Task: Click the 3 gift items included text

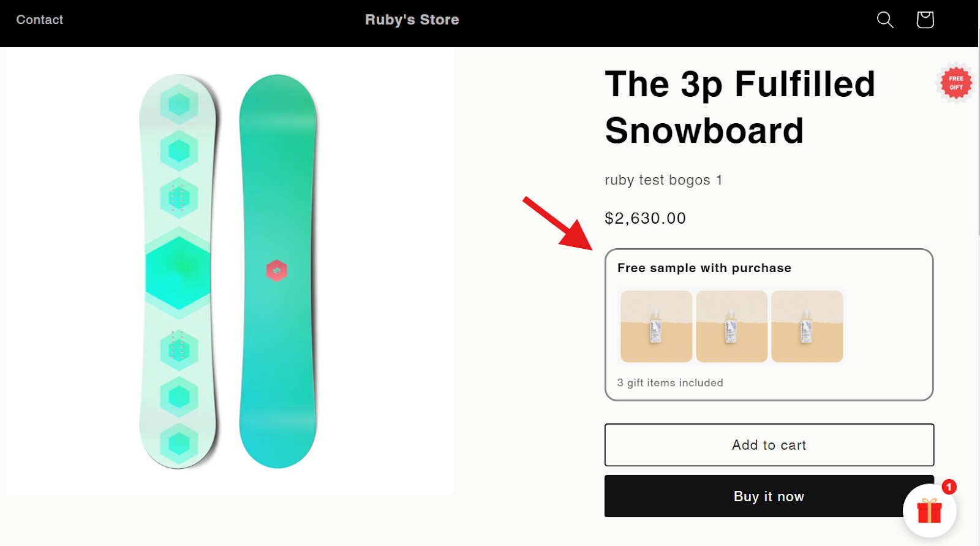Action: [x=670, y=383]
